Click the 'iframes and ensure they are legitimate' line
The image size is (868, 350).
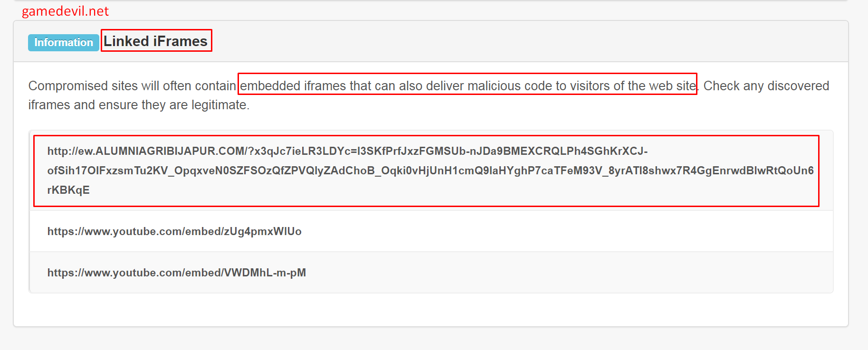coord(139,105)
